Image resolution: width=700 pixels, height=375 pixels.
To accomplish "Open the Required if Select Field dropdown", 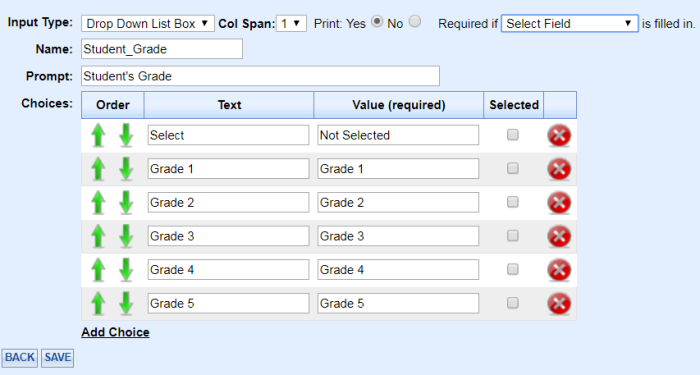I will point(570,23).
